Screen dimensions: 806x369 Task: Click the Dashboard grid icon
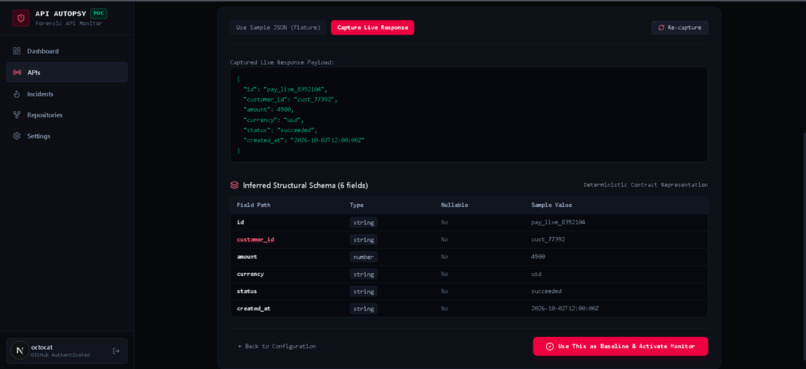(17, 51)
